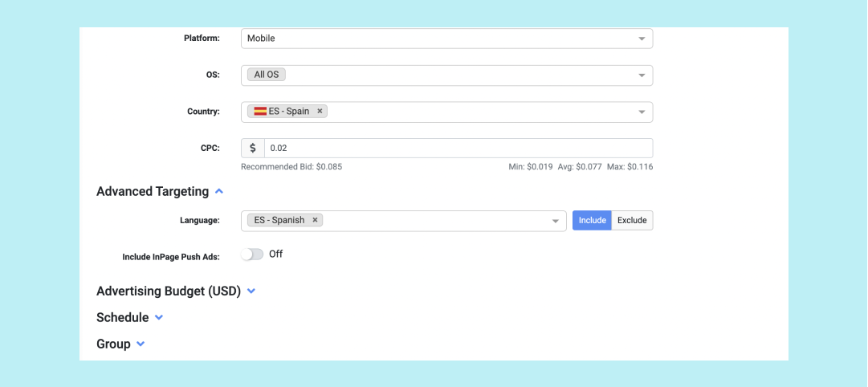Click the Recommended Bid: $0.085 text
The width and height of the screenshot is (868, 387).
coord(291,167)
